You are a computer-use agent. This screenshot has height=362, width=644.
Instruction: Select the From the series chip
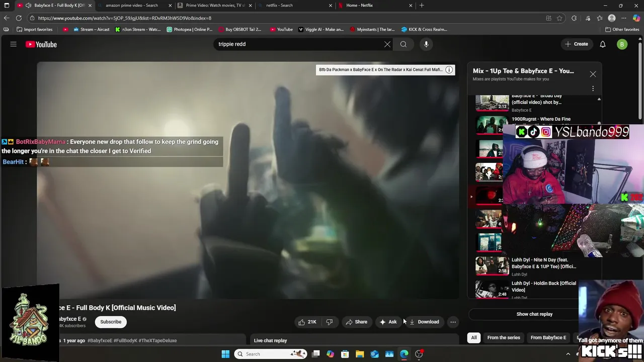click(x=503, y=338)
